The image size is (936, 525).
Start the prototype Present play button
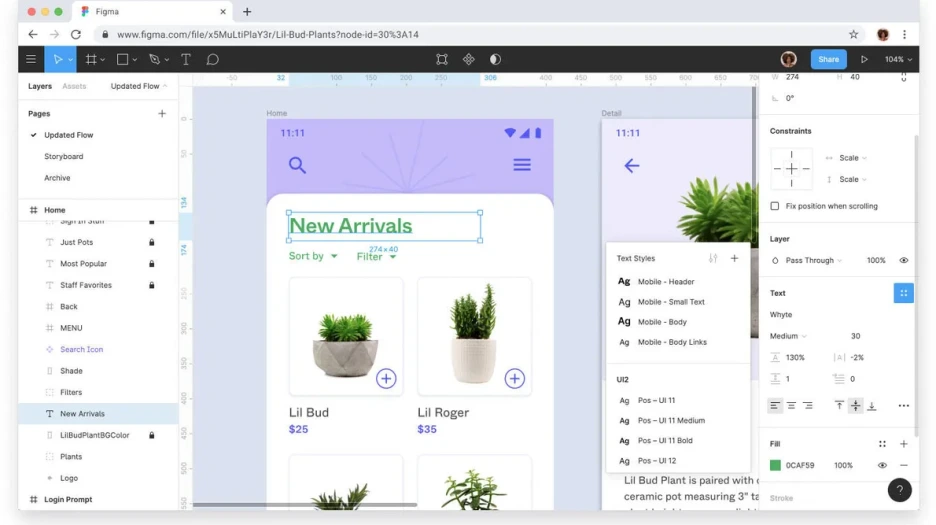[x=864, y=59]
